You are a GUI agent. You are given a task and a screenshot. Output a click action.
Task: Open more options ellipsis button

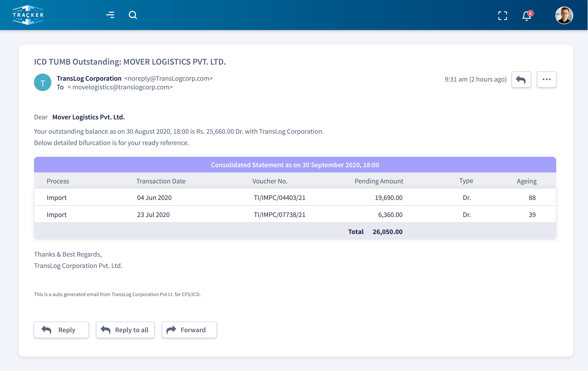(x=547, y=79)
